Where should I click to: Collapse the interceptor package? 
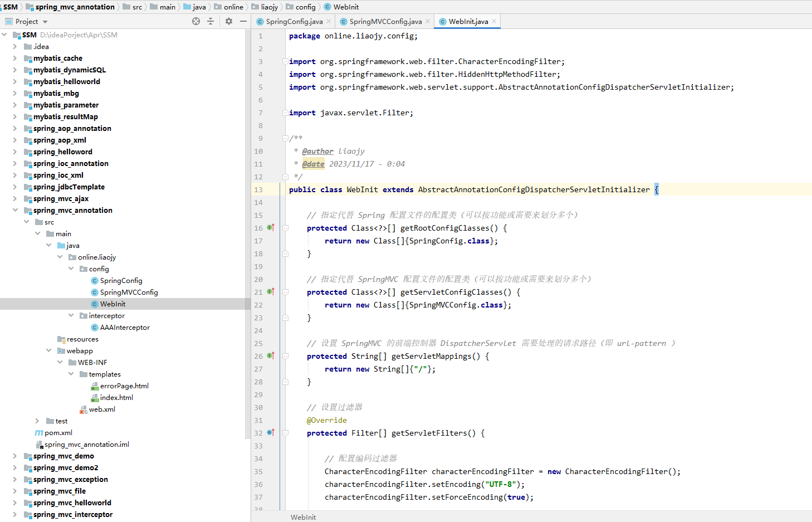71,315
